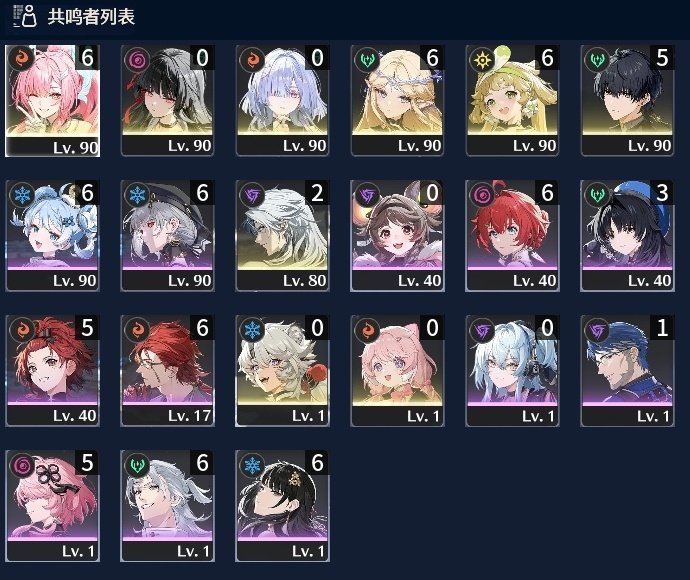The width and height of the screenshot is (690, 580).
Task: Select the red-haired Lv. 17 character with glasses
Action: [167, 371]
